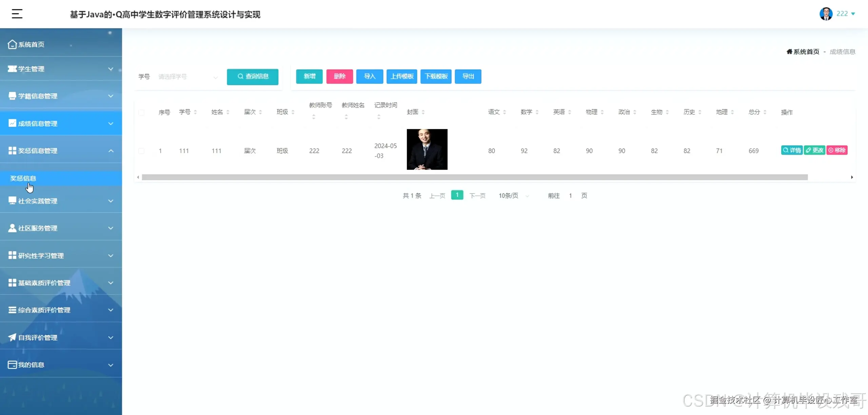868x415 pixels.
Task: Click the horizontal table scrollbar
Action: 475,177
